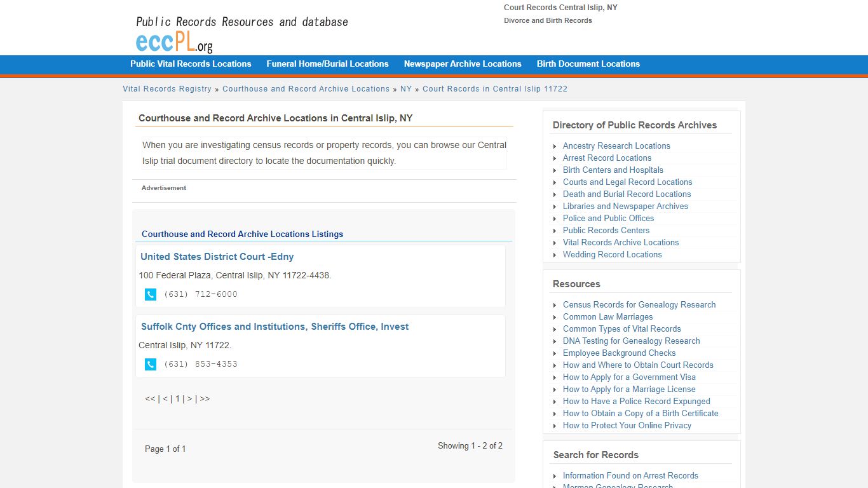
Task: Click Search for Records sidebar heading
Action: pyautogui.click(x=596, y=455)
